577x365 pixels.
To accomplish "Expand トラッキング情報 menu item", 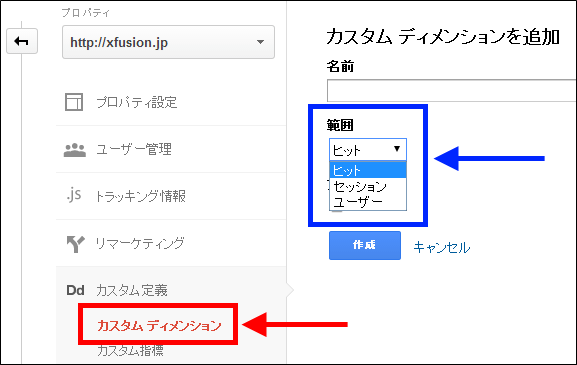I will coord(140,196).
